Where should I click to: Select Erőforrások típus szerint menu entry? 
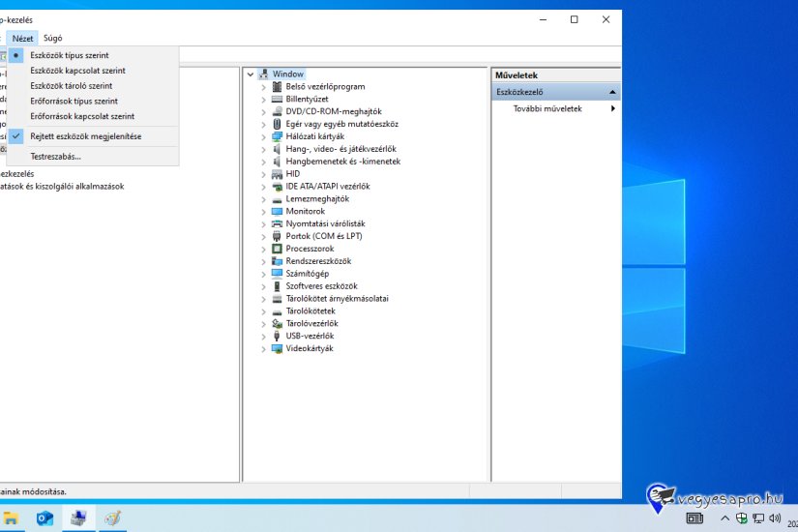(74, 101)
